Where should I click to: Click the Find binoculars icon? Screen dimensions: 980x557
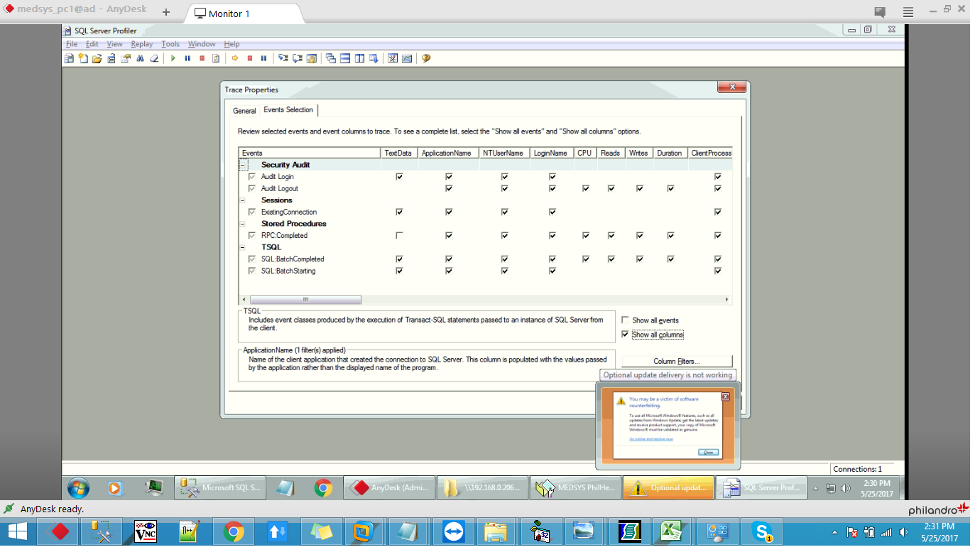pos(141,58)
